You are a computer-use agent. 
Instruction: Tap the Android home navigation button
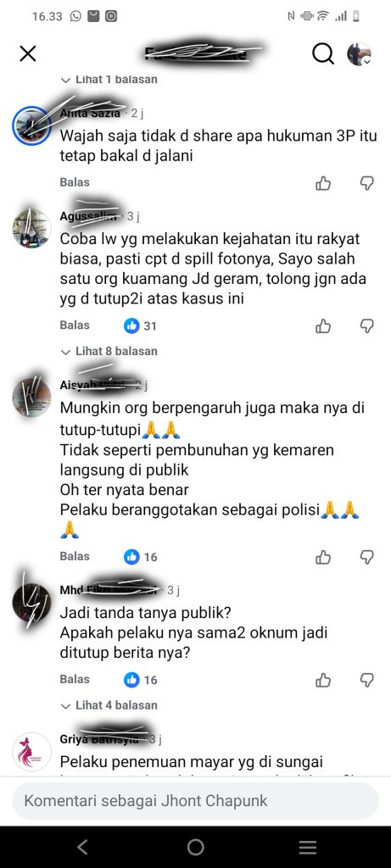(x=195, y=847)
